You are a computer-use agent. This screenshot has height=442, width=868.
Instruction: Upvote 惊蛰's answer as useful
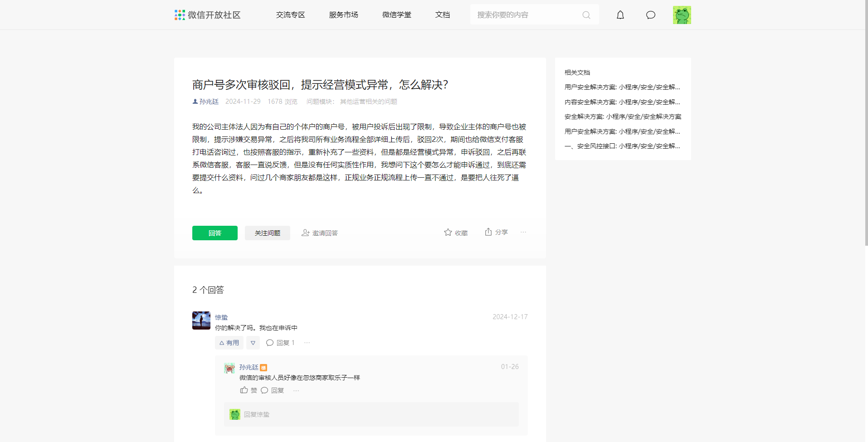[229, 343]
